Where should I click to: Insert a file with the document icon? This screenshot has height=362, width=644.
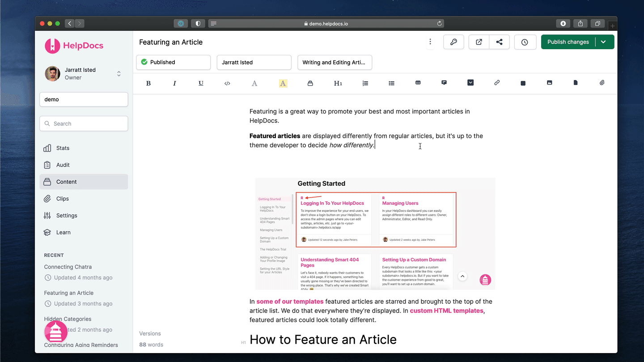[x=576, y=83]
